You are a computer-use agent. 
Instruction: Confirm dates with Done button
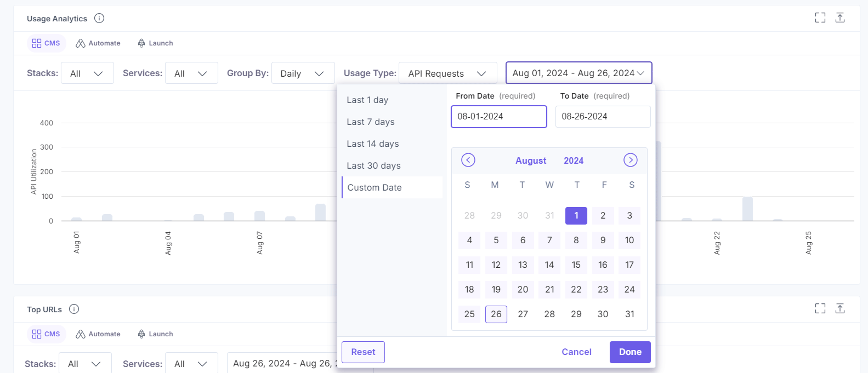pos(630,352)
